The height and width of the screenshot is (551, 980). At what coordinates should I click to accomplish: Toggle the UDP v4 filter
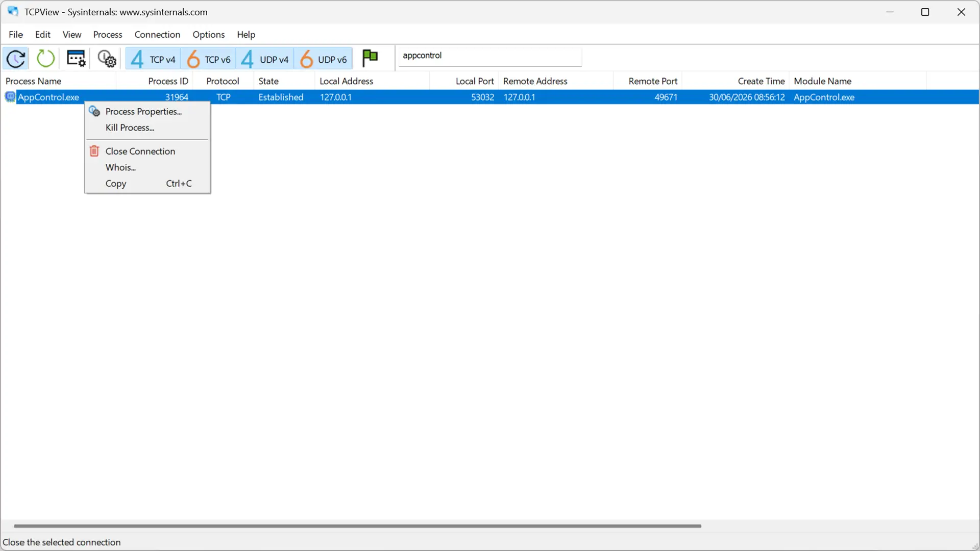point(264,59)
